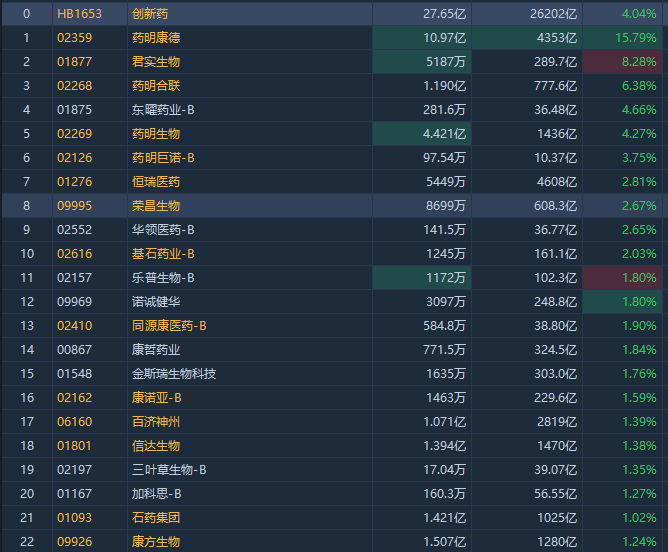Viewport: 668px width, 552px height.
Task: Select 基石药业-B stock name
Action: pyautogui.click(x=163, y=253)
